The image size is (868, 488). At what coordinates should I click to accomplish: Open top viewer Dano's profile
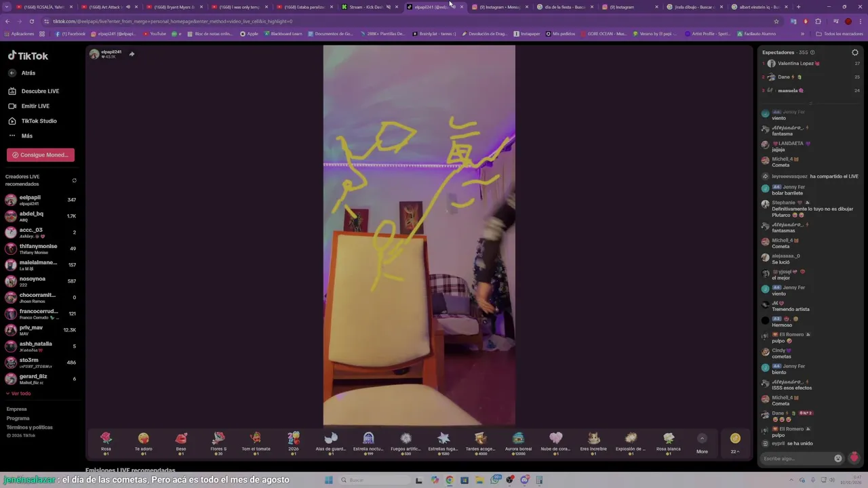[x=785, y=77]
